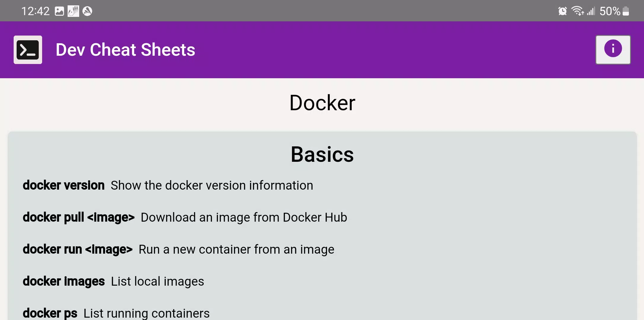Tap the battery icon in status bar
The width and height of the screenshot is (644, 320).
(626, 11)
